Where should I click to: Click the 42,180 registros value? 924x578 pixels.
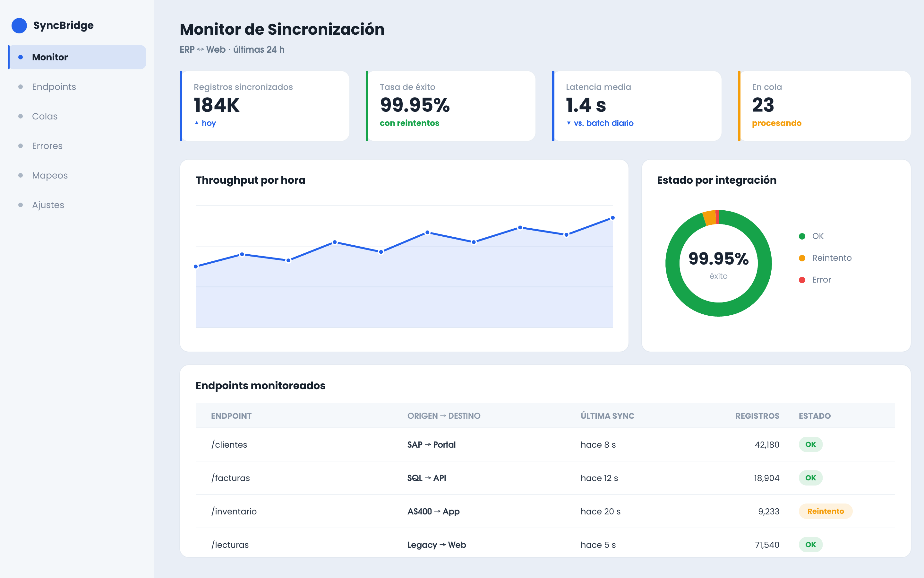pyautogui.click(x=767, y=445)
